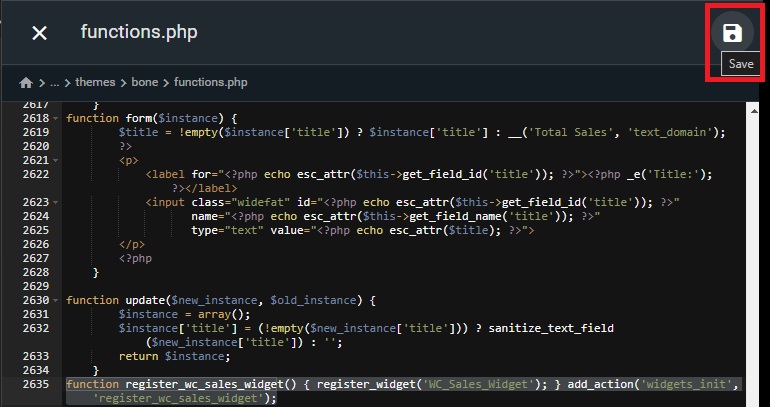Screen dimensions: 770x407
Task: Click line number 2628 in gutter
Action: (34, 272)
